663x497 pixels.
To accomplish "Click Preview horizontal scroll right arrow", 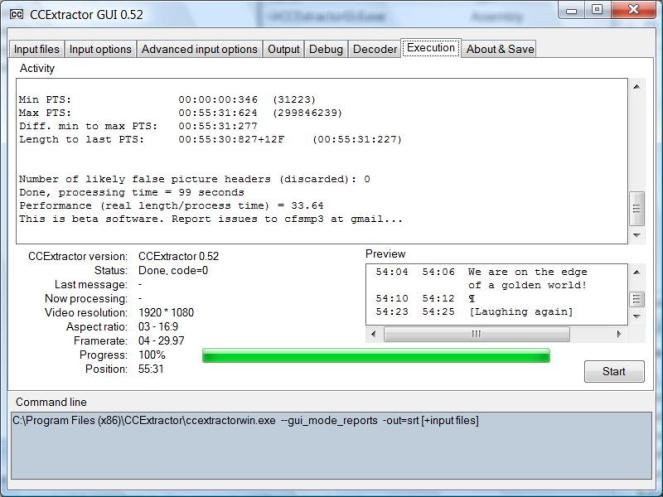I will pyautogui.click(x=619, y=334).
